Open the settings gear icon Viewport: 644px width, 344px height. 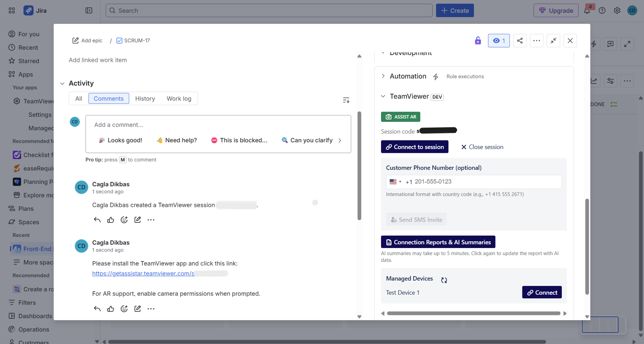tap(617, 11)
